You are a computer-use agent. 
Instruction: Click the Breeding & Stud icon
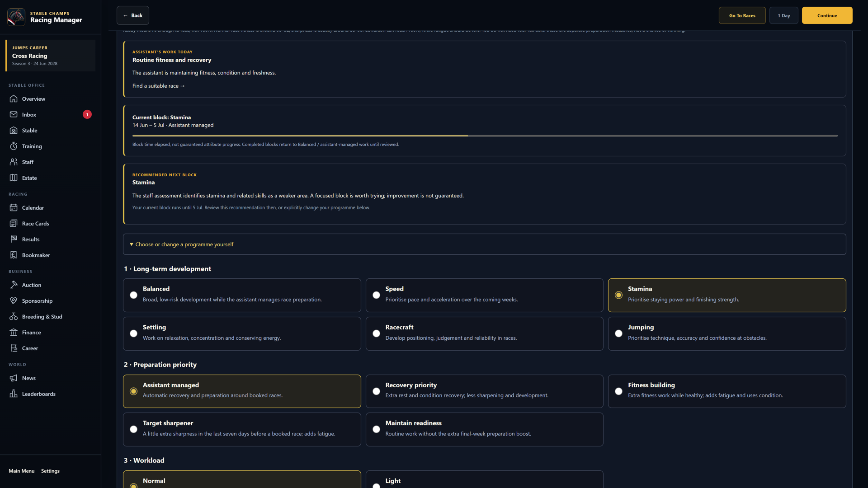pos(14,316)
